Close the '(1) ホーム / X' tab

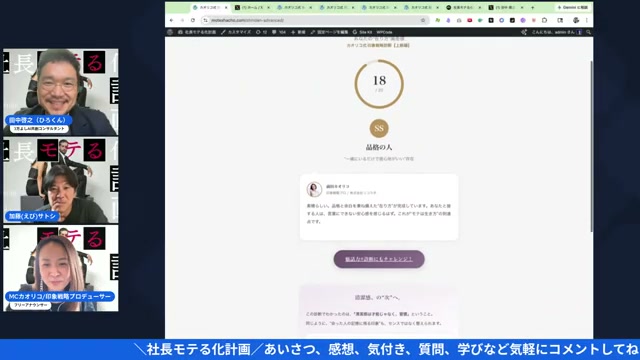tap(268, 7)
